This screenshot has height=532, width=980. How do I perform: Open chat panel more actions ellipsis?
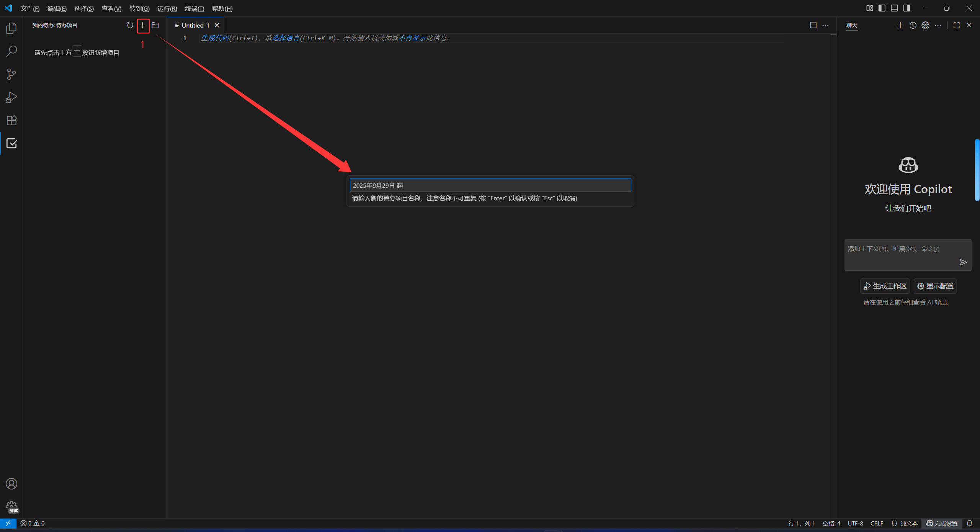(x=938, y=25)
